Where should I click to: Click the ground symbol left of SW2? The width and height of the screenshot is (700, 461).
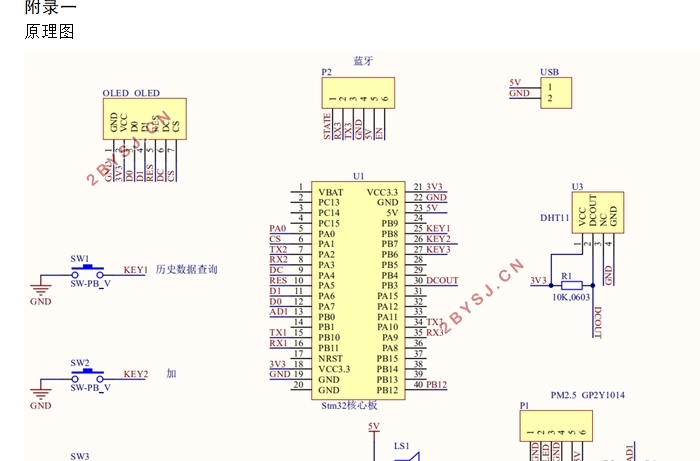(x=41, y=393)
